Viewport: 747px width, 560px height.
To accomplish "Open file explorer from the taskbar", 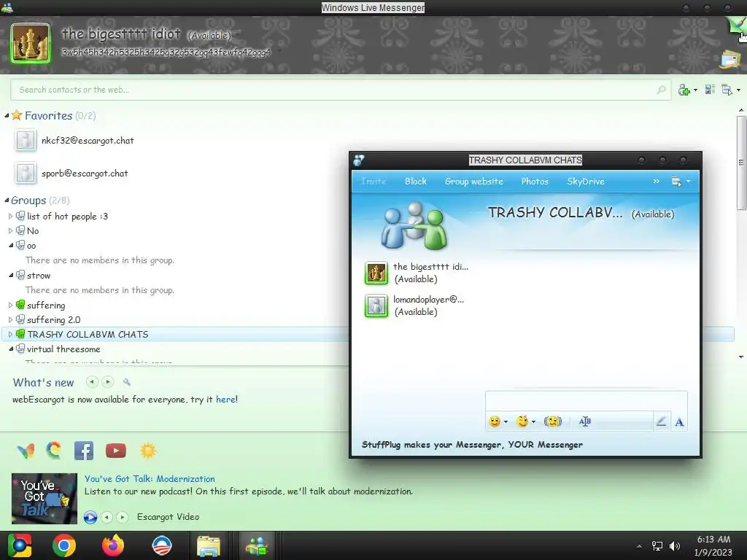I will click(209, 546).
